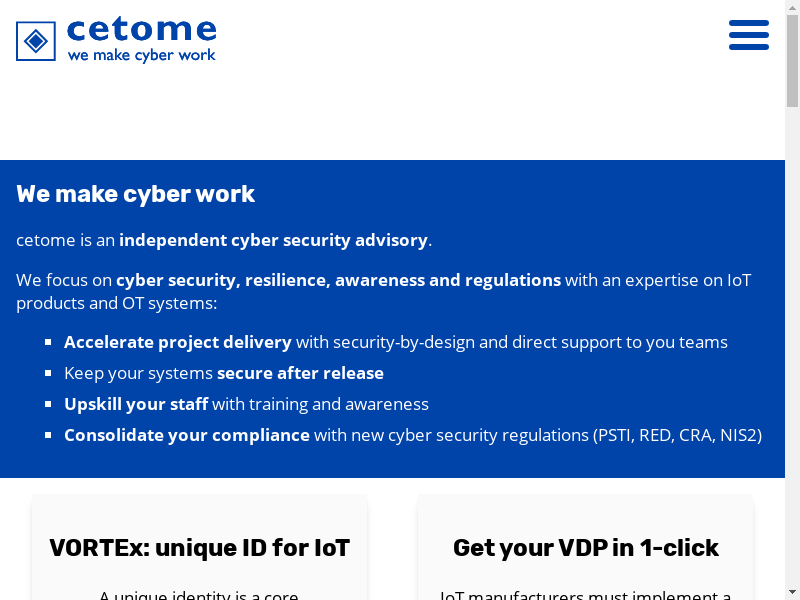This screenshot has height=600, width=800.
Task: Click "cyber security, resilience, awareness and regulations" text
Action: (338, 280)
